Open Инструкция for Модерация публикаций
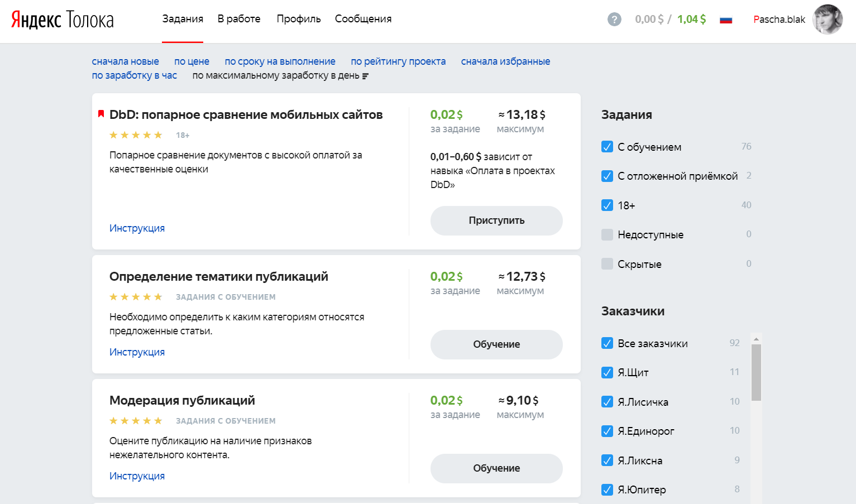The height and width of the screenshot is (504, 856). pos(137,476)
